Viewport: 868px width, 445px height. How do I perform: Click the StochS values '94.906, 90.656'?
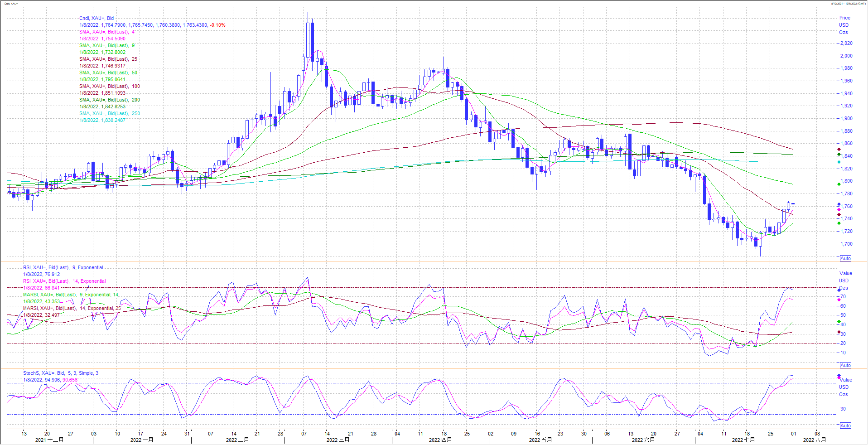[61, 380]
